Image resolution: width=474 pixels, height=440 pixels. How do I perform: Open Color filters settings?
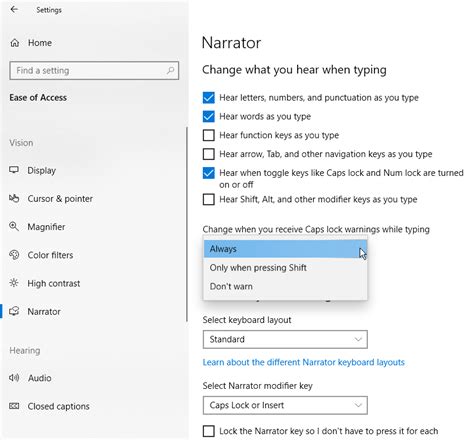click(50, 255)
